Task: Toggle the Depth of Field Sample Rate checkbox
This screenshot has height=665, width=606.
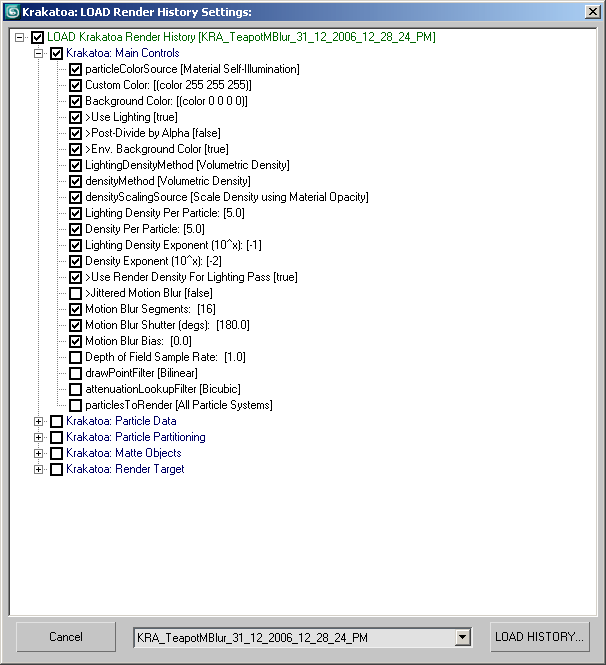Action: click(75, 357)
